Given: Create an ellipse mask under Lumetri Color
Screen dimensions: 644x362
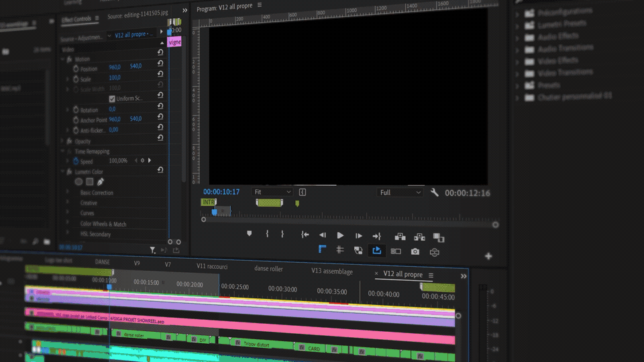Looking at the screenshot, I should click(78, 182).
